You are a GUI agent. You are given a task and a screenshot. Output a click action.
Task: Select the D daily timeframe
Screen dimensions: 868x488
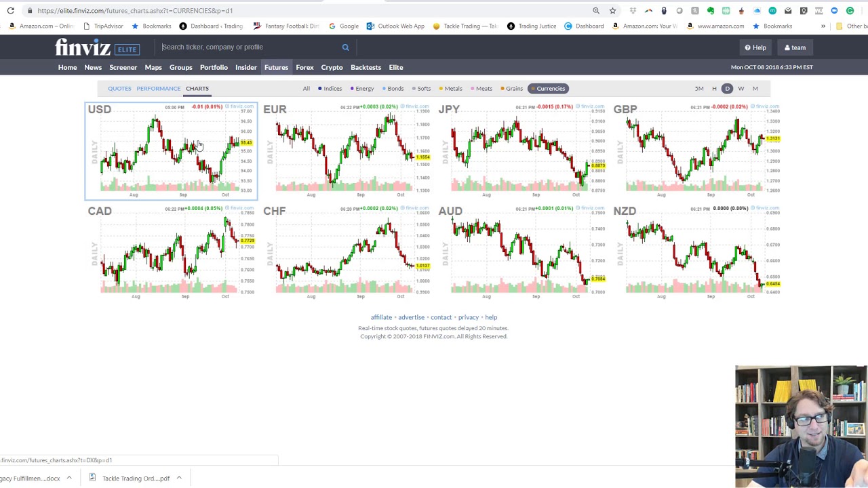click(x=727, y=88)
